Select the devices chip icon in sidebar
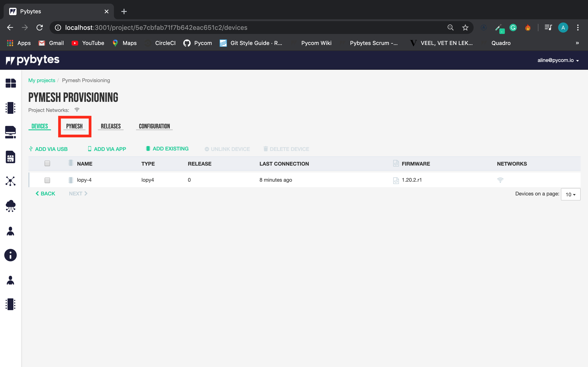This screenshot has width=588, height=367. [x=10, y=108]
